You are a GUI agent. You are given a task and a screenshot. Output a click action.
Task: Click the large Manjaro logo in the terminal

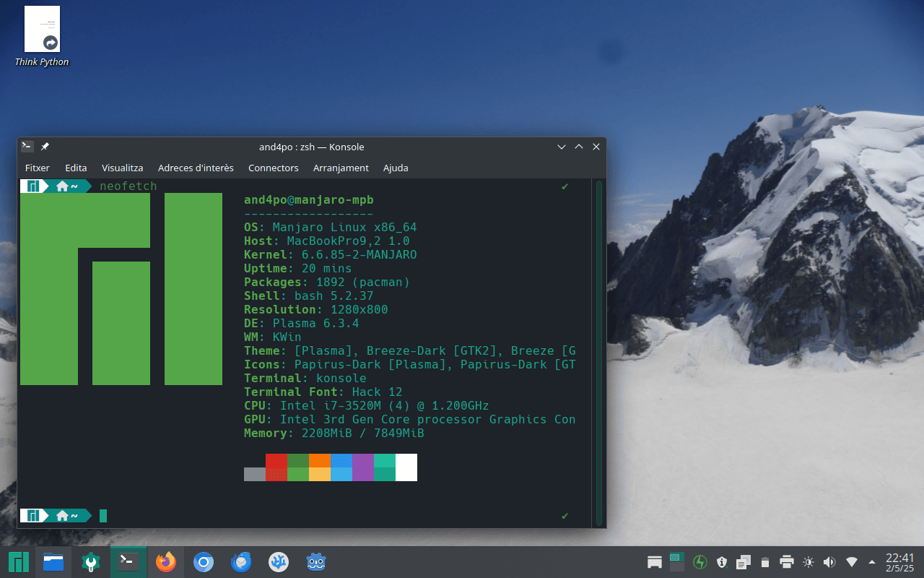click(x=121, y=289)
